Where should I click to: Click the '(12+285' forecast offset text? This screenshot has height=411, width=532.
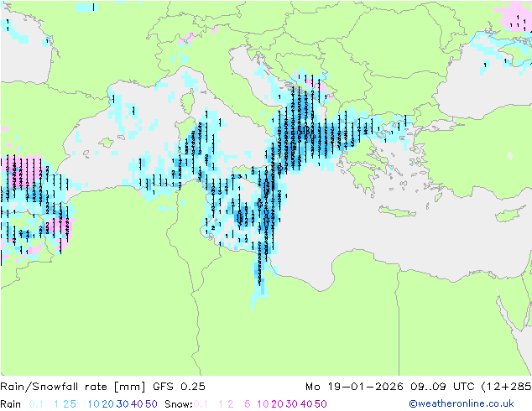tap(506, 386)
